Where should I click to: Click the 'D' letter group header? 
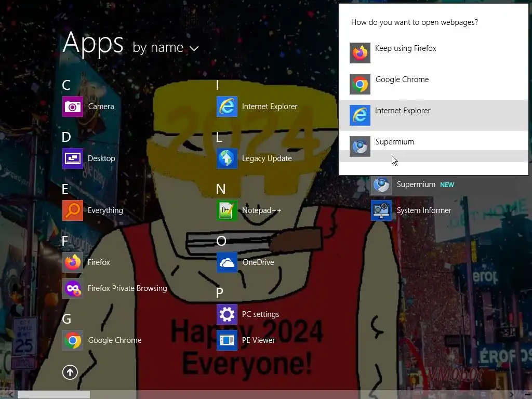[x=66, y=137]
